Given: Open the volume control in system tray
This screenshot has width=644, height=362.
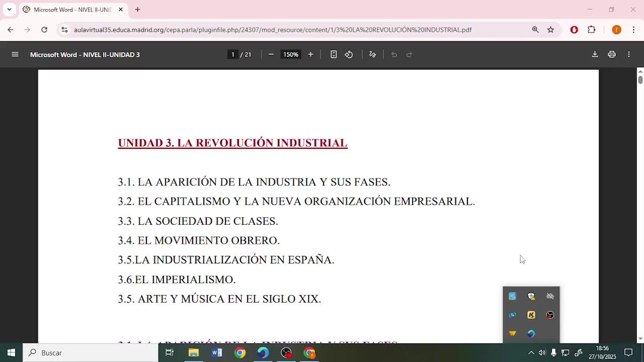Looking at the screenshot, I should 542,352.
